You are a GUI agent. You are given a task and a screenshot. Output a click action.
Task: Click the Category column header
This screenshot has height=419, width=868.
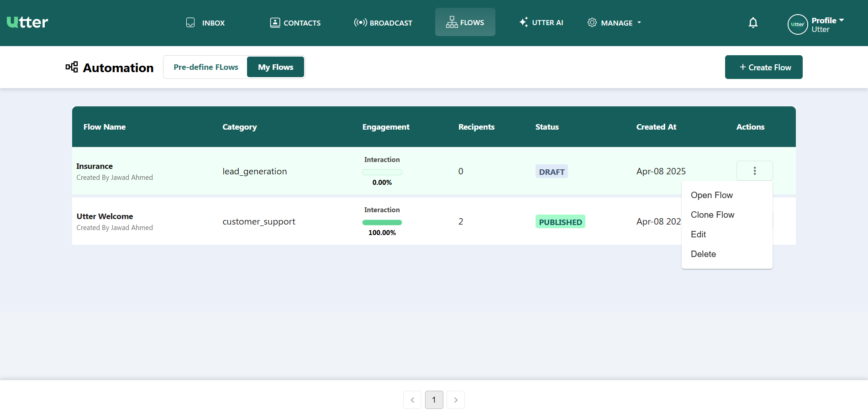[239, 127]
